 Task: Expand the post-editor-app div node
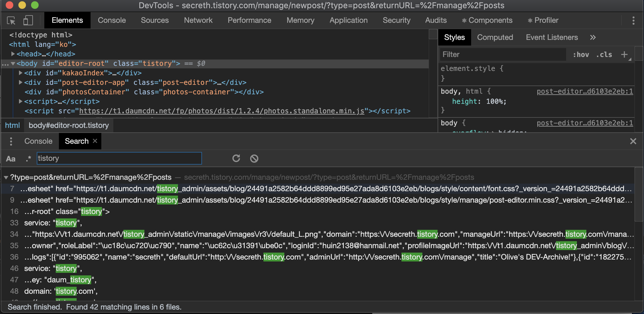tap(21, 82)
